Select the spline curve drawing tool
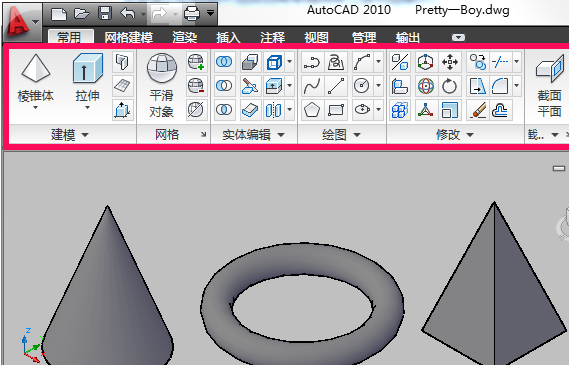 coord(312,86)
